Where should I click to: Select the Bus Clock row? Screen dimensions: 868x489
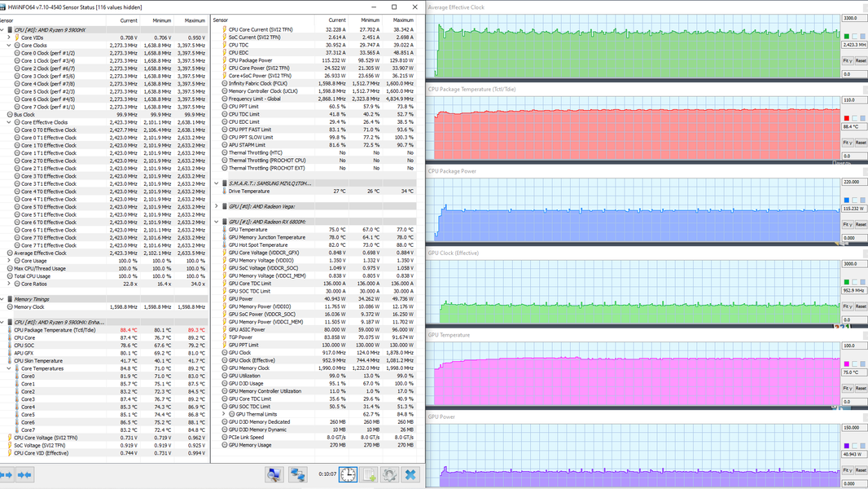[103, 115]
